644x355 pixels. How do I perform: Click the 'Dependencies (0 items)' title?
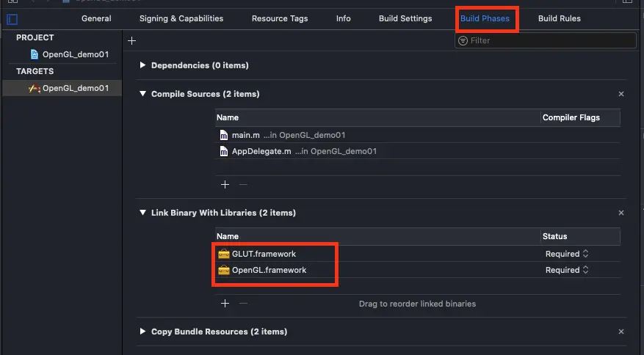pos(200,65)
